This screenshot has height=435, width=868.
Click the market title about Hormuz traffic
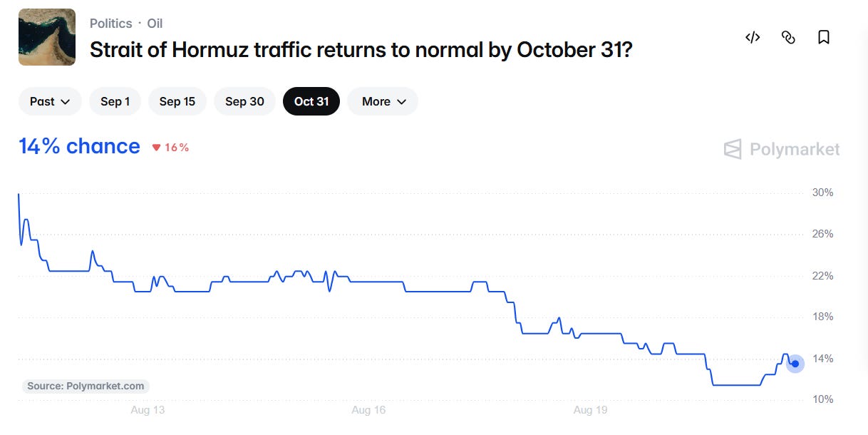coord(361,50)
